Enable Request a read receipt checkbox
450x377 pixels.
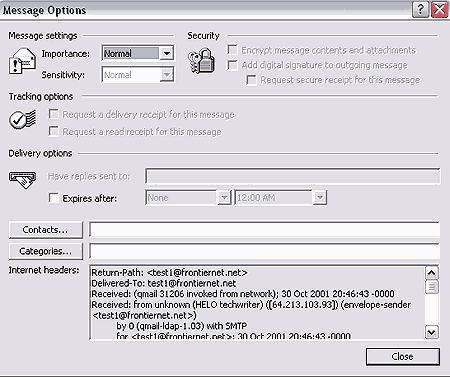click(53, 131)
